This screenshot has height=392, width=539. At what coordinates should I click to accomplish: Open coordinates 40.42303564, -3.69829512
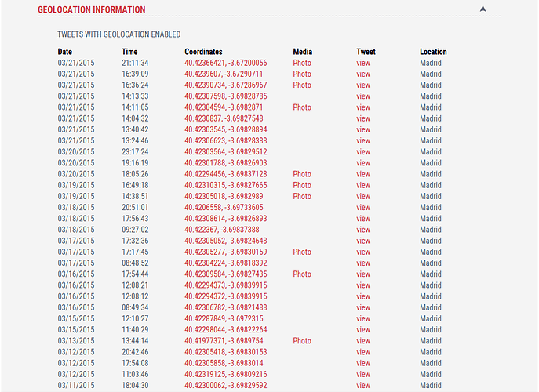(x=225, y=152)
